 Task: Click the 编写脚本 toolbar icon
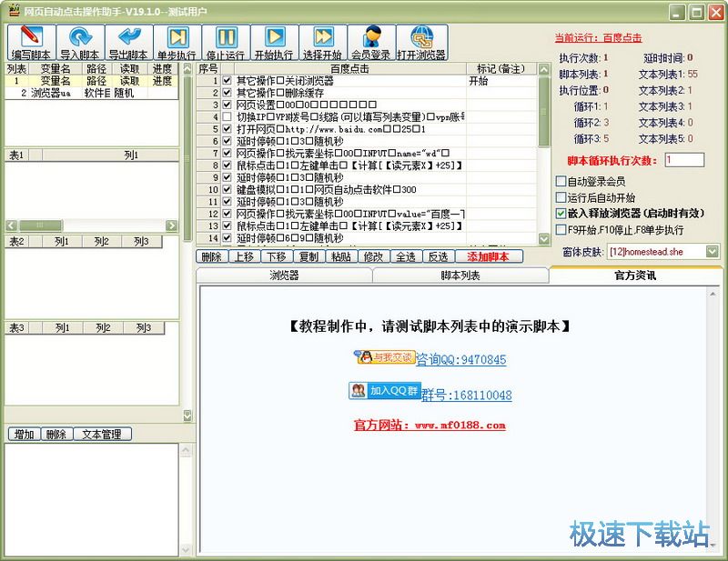tap(30, 43)
